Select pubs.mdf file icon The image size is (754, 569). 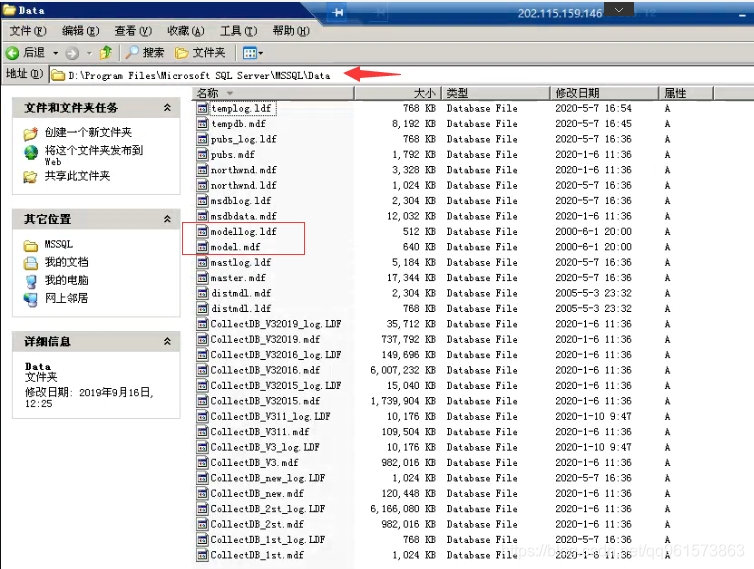pyautogui.click(x=202, y=154)
